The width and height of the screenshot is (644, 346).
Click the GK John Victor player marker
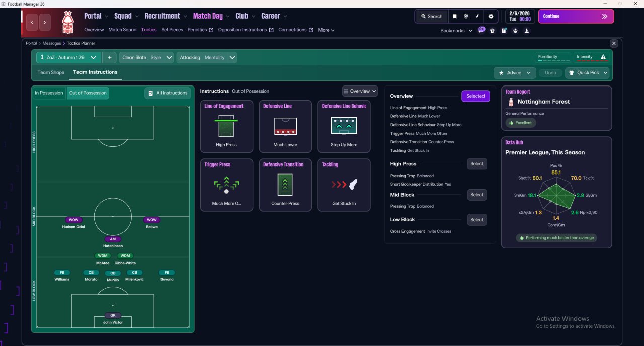113,318
